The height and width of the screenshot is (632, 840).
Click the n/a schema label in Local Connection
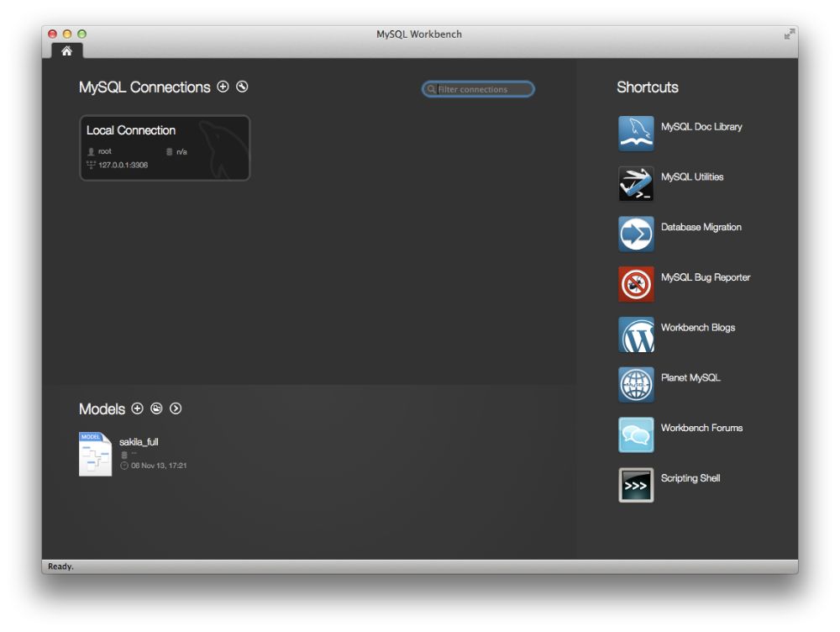click(x=181, y=152)
